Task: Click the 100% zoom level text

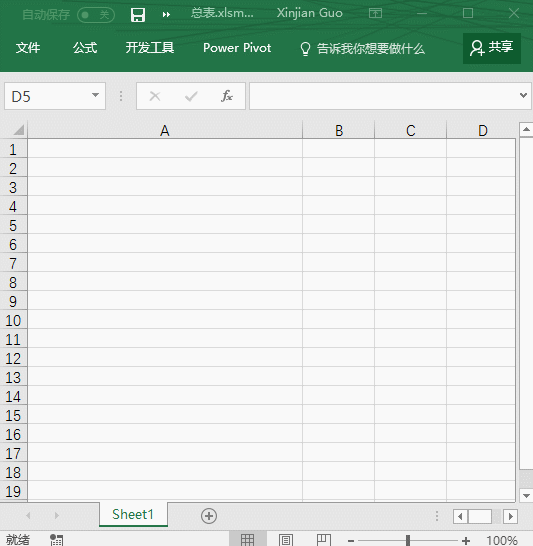Action: [502, 540]
